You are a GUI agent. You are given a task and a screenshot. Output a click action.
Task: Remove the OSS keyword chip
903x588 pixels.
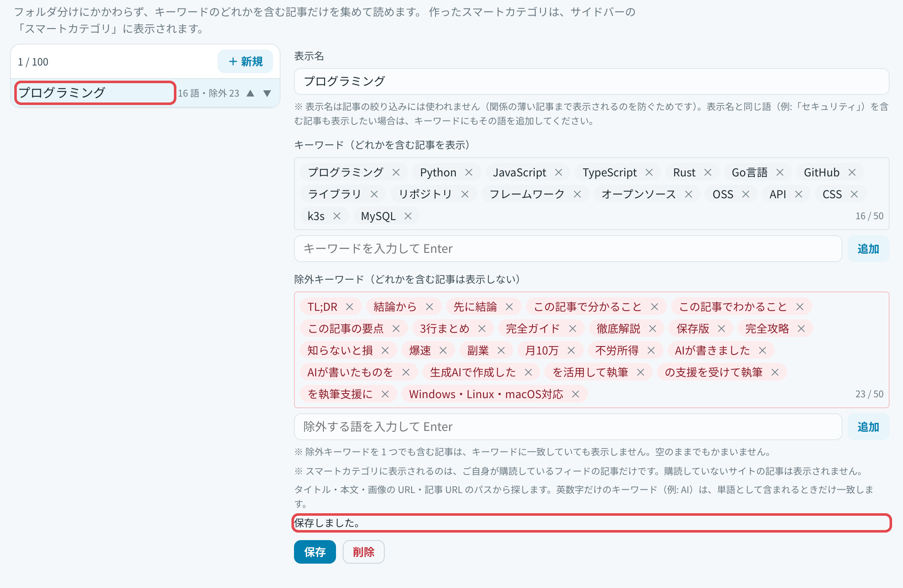point(745,194)
